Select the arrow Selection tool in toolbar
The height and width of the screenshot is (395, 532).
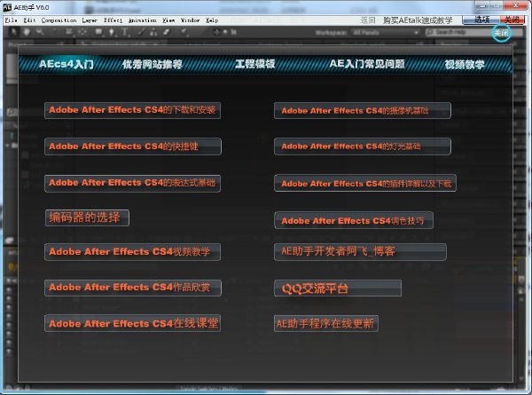[x=14, y=32]
